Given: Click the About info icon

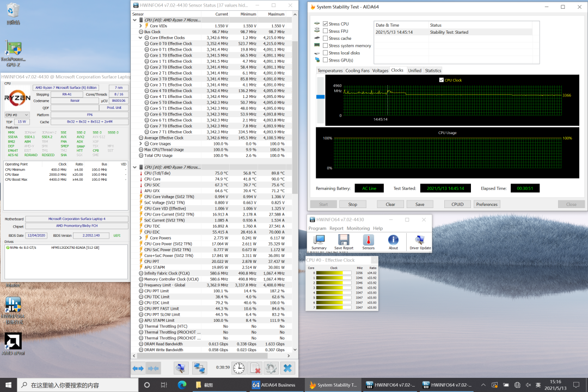Looking at the screenshot, I should (x=393, y=241).
